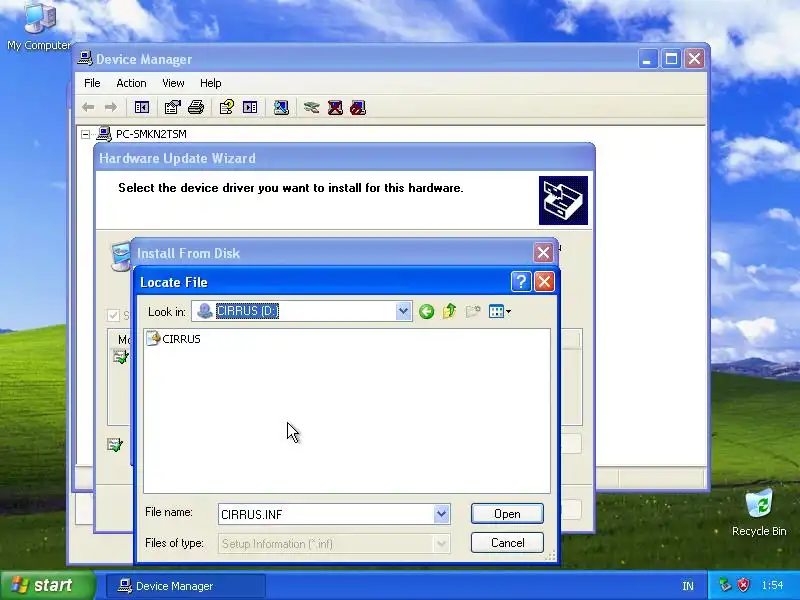Viewport: 800px width, 600px height.
Task: Click the show/hide console tree toolbar icon
Action: coord(141,107)
